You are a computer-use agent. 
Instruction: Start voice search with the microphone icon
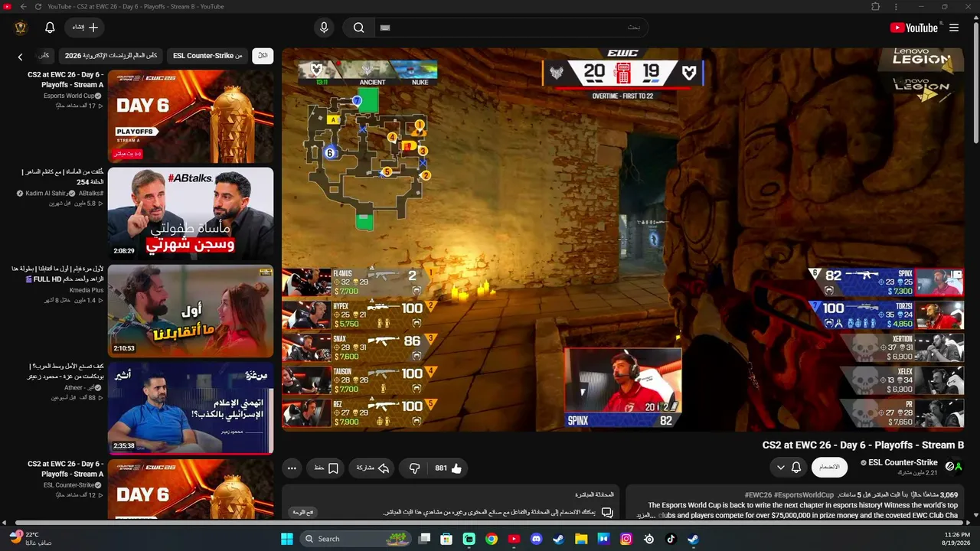(324, 28)
